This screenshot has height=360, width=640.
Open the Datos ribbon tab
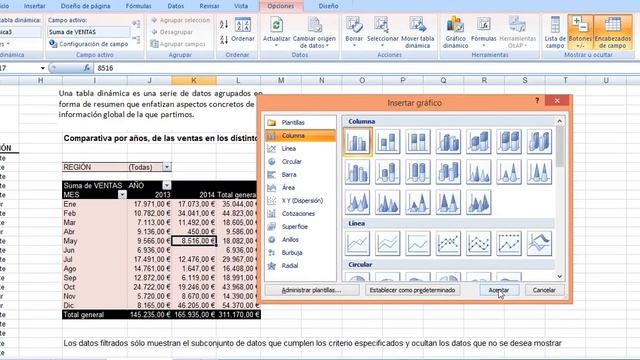[176, 6]
